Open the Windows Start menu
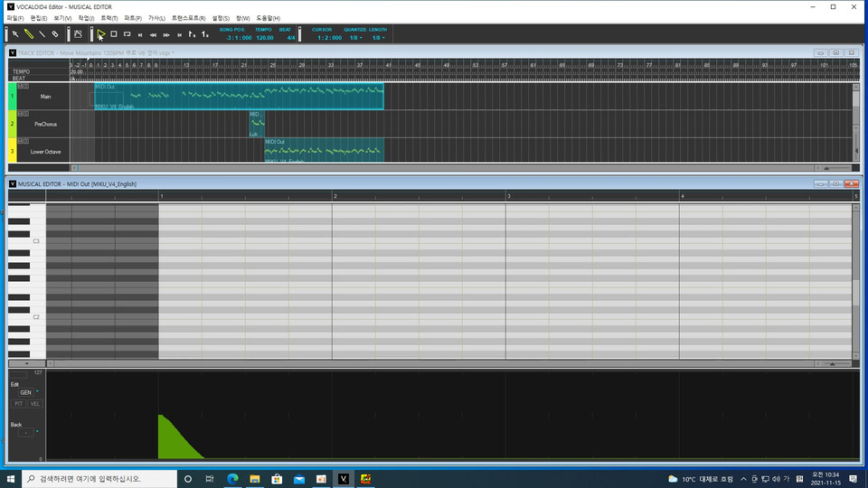The image size is (868, 488). point(11,479)
